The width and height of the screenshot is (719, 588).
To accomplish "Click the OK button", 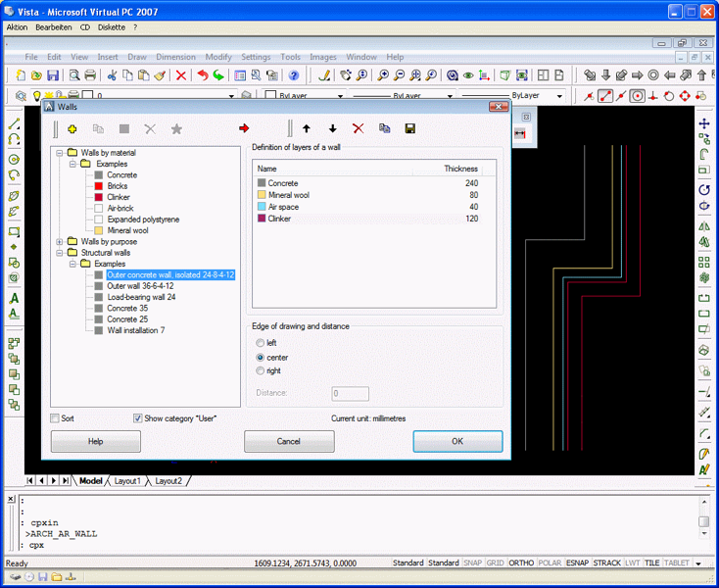I will coord(457,441).
